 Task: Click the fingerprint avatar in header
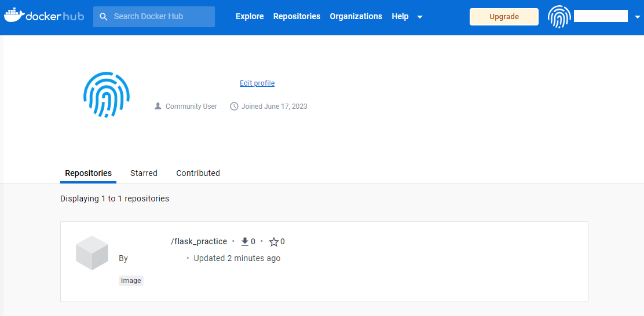tap(558, 16)
